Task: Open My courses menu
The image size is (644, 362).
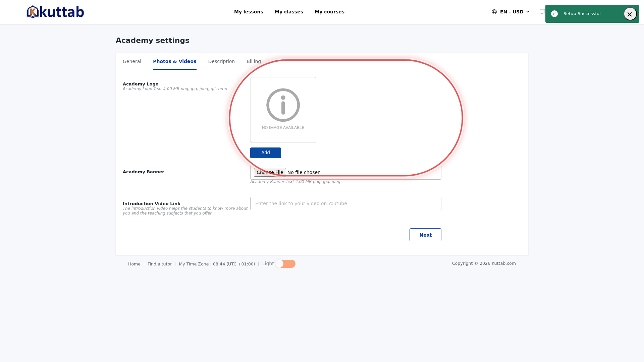Action: click(x=329, y=12)
